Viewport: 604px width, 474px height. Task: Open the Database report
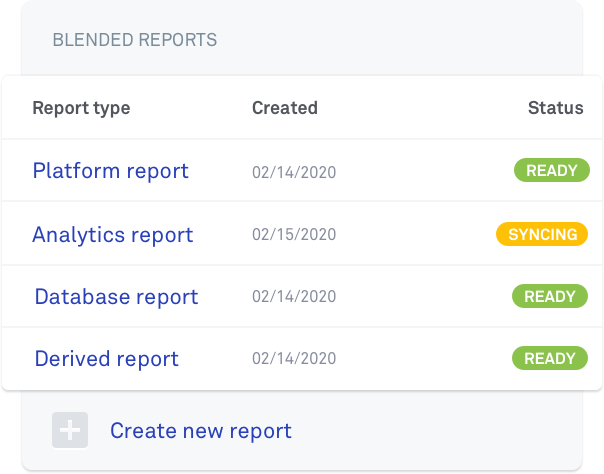[116, 297]
